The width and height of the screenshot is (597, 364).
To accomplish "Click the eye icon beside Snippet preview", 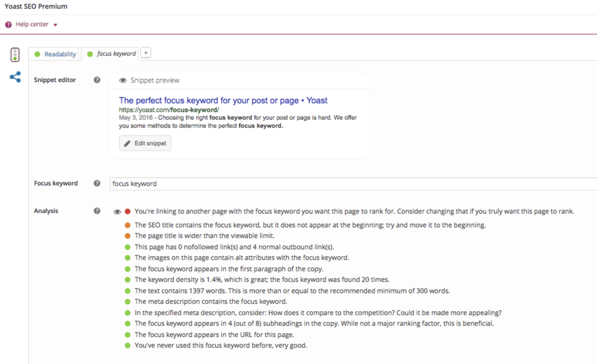I will 123,80.
